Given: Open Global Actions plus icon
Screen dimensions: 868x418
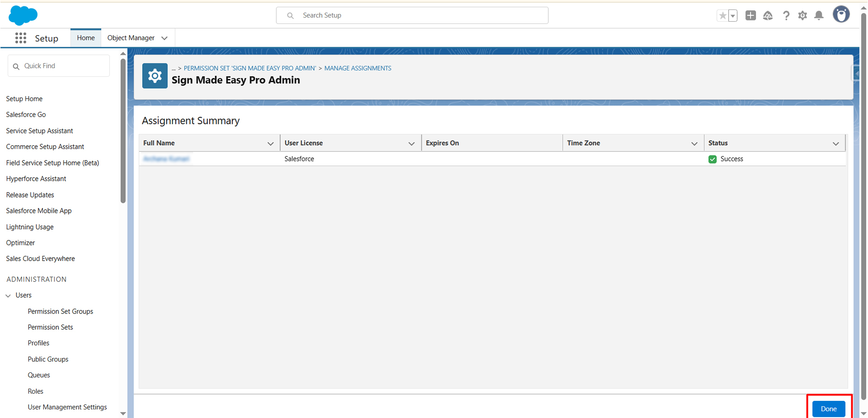Looking at the screenshot, I should pos(750,15).
